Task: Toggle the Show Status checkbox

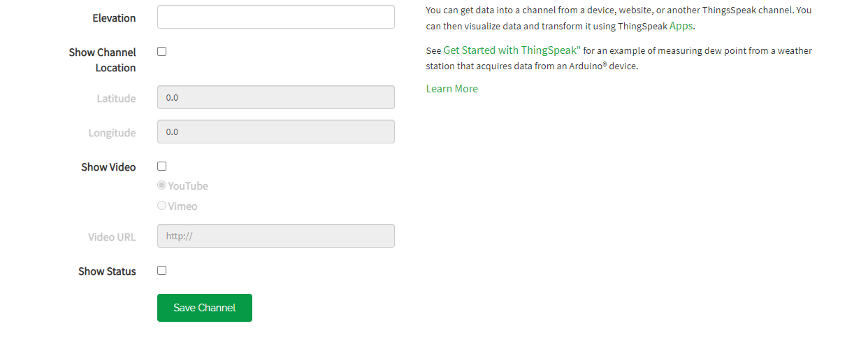Action: coord(162,271)
